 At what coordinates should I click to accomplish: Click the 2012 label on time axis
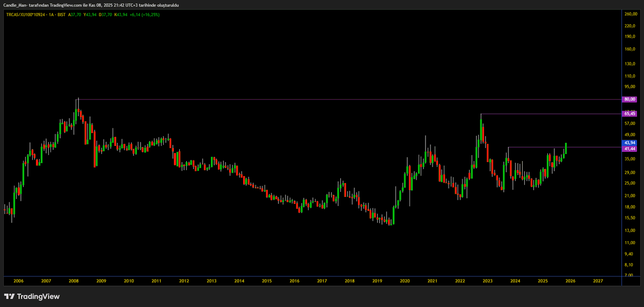point(184,281)
